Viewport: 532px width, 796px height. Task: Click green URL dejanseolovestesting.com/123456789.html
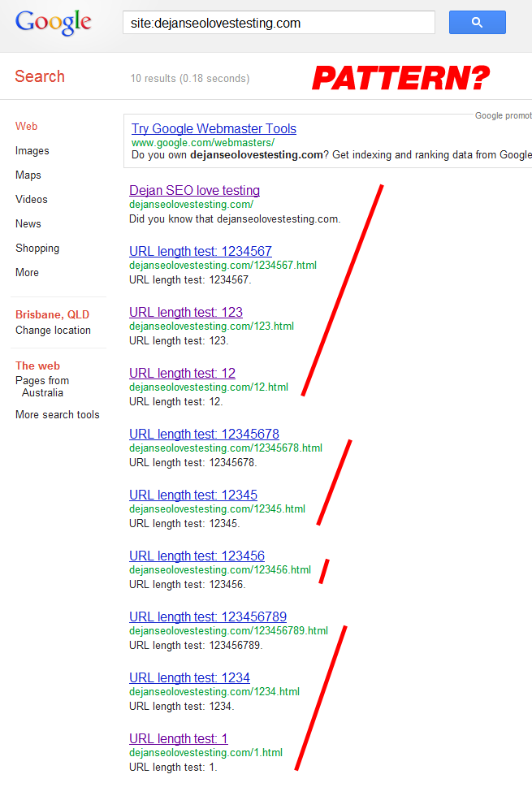tap(228, 631)
